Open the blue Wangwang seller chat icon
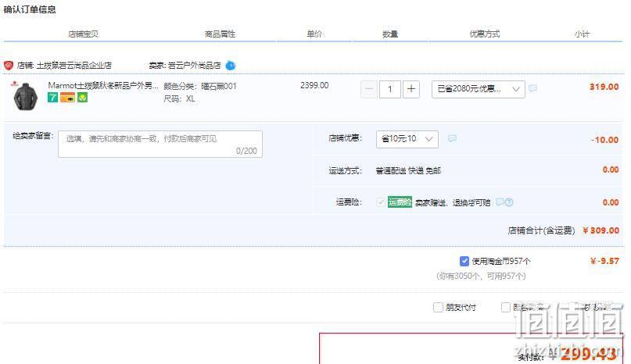Viewport: 631px width, 364px height. pos(231,65)
